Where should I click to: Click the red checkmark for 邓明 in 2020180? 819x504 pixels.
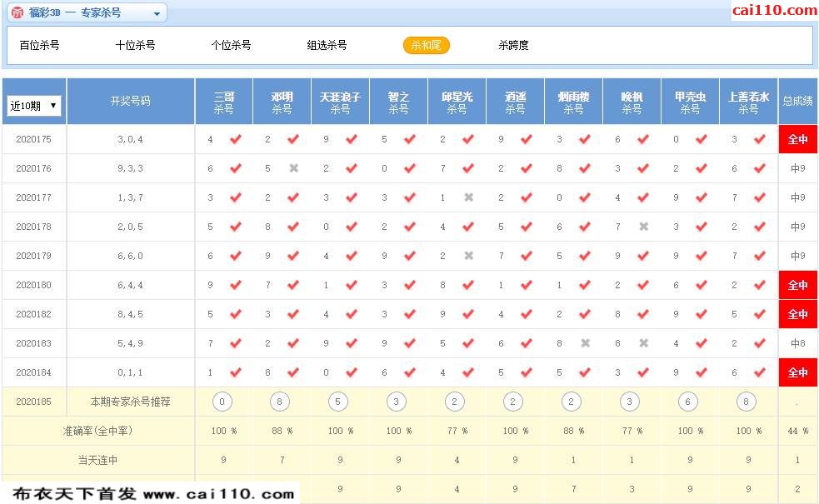pos(293,285)
